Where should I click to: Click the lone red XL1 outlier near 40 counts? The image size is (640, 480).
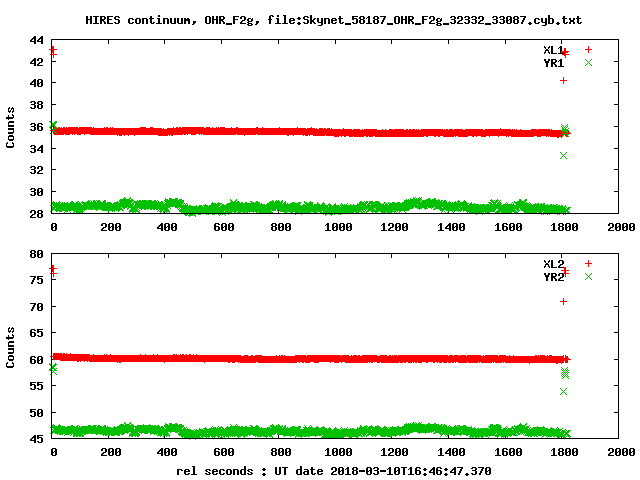(x=563, y=80)
